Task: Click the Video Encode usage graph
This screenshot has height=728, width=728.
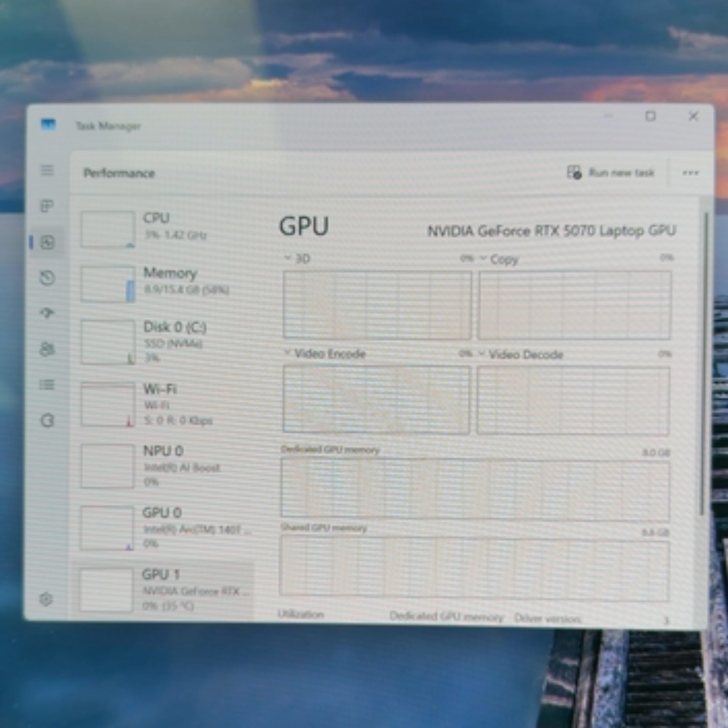Action: pyautogui.click(x=376, y=399)
